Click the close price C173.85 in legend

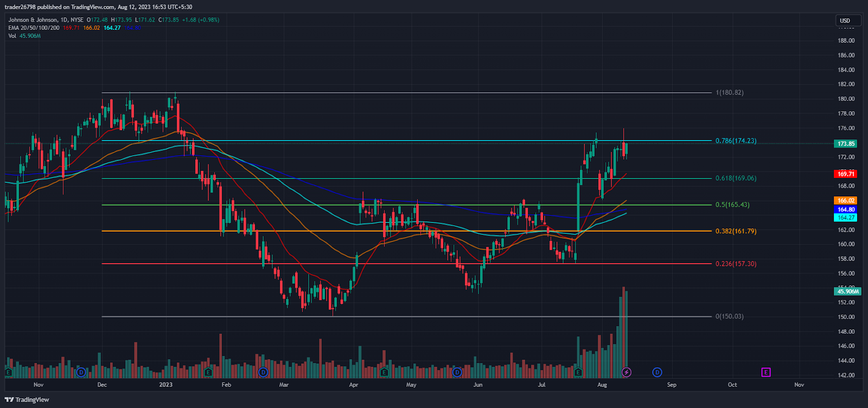[x=169, y=20]
